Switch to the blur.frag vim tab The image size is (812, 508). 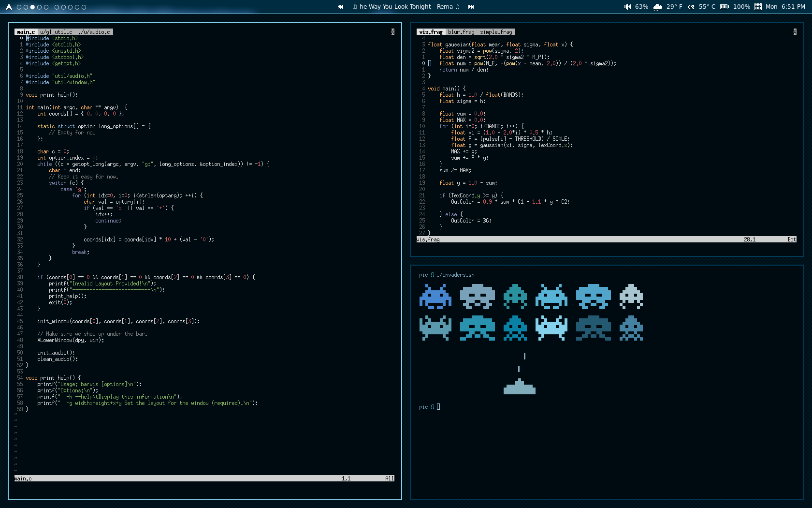[x=461, y=32]
